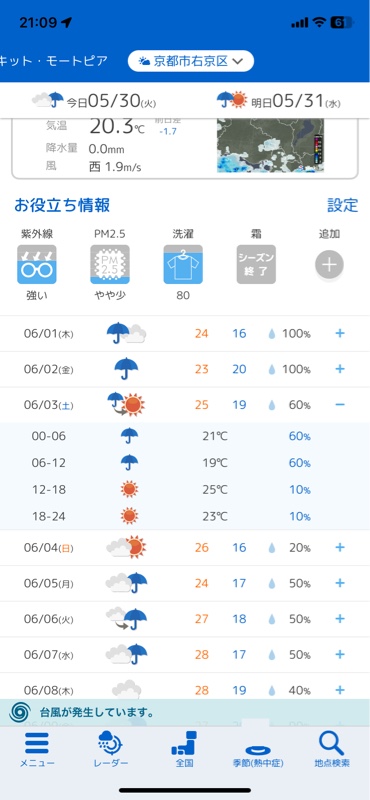Screen dimensions: 370x800
Task: Open the 紫外線 UV index icon
Action: (x=37, y=264)
